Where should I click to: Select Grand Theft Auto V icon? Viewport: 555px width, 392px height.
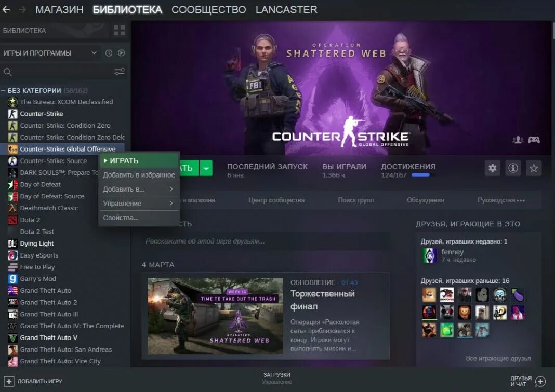[x=13, y=338]
